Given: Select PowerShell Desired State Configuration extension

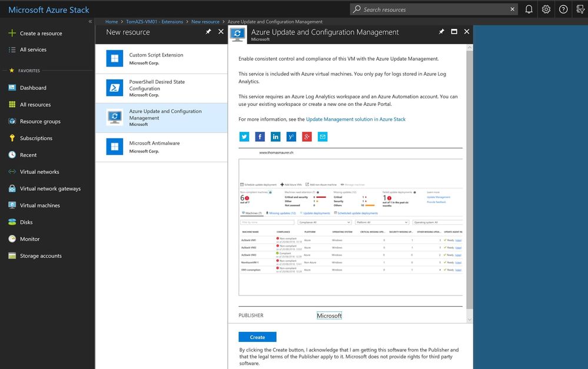Looking at the screenshot, I should coord(161,88).
